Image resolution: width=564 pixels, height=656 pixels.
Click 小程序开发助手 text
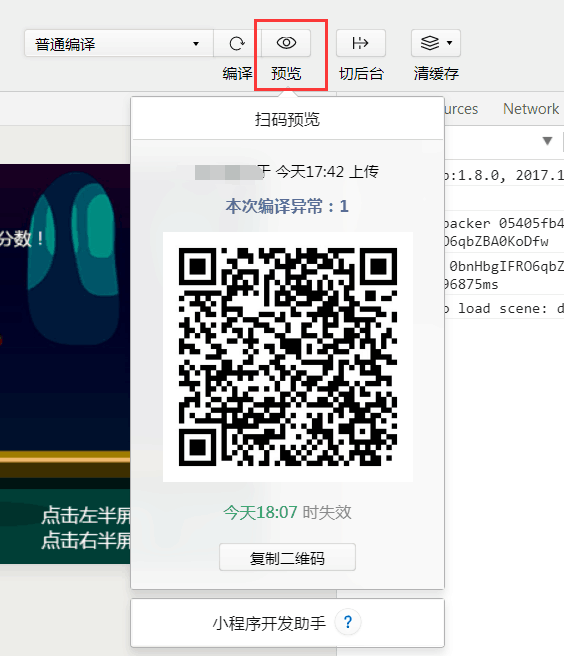point(269,623)
